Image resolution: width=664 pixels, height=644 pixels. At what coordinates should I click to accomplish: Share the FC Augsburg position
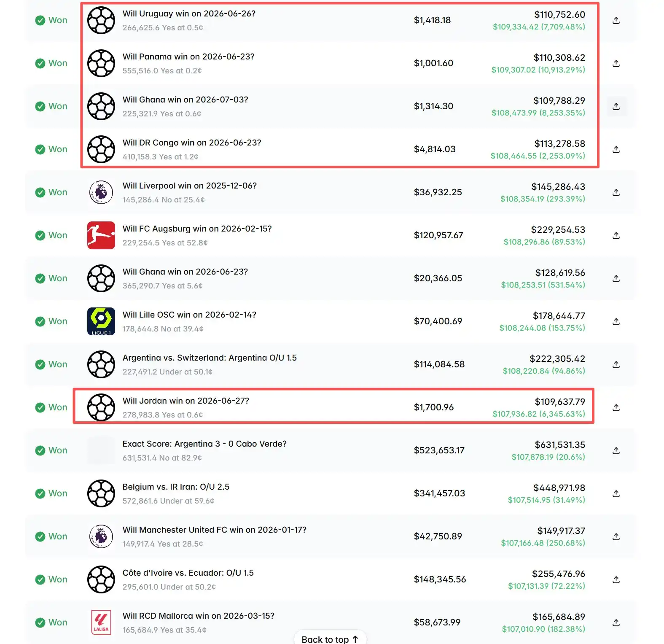(616, 235)
